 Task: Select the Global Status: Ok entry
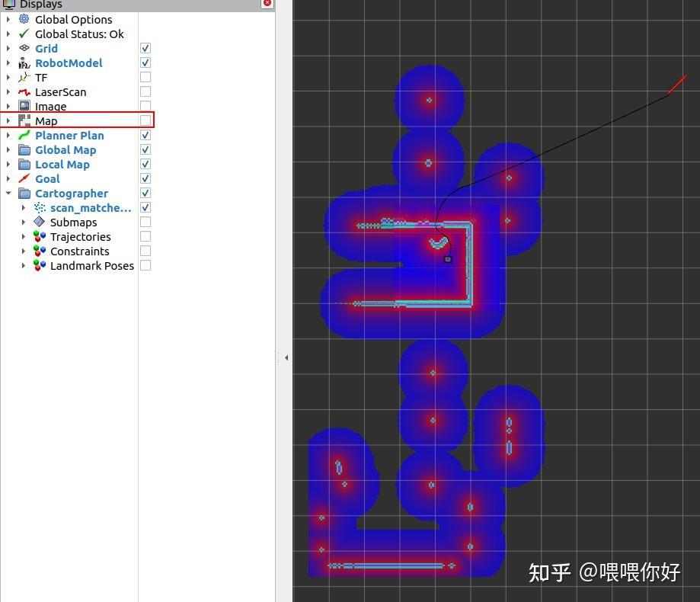[79, 34]
